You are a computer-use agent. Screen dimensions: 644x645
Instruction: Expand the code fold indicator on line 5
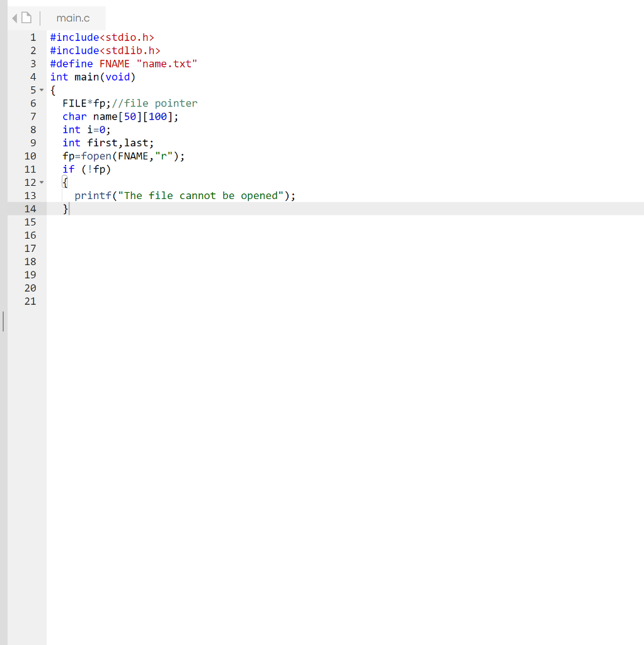42,90
